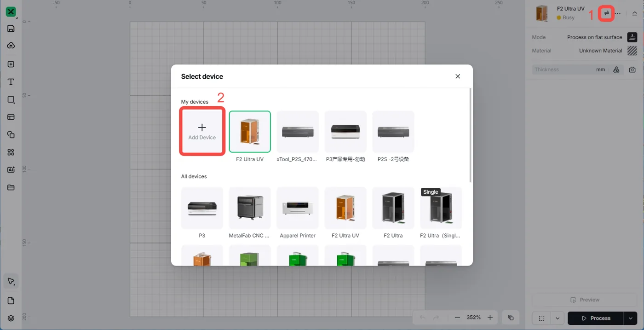Select the pointer selection tool

coord(11,281)
